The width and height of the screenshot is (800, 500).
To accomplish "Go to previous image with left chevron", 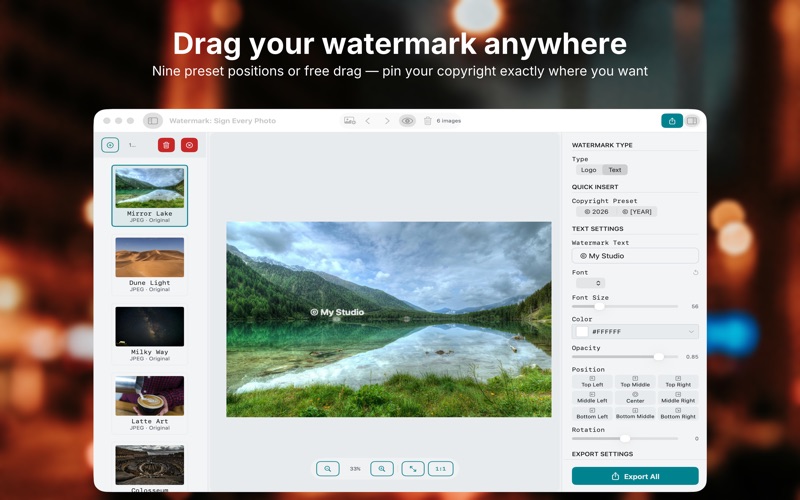I will point(368,121).
